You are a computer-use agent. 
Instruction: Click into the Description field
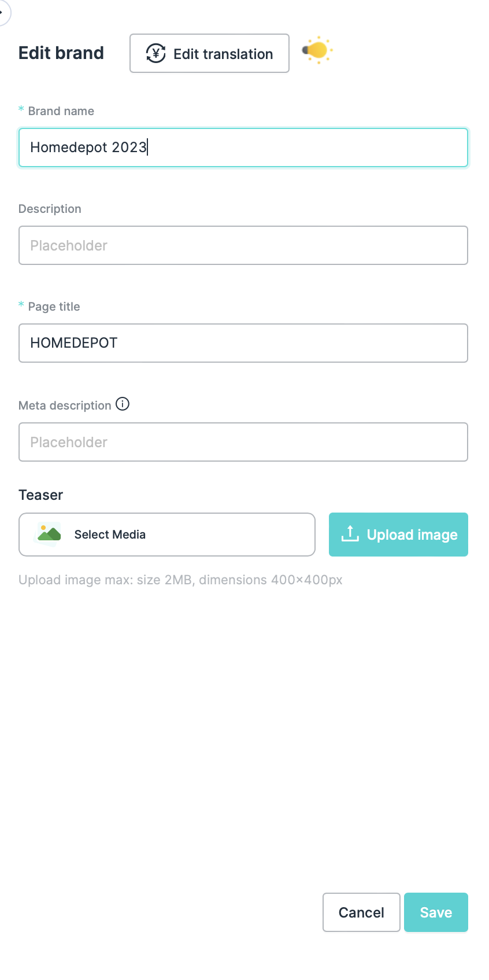pos(243,245)
